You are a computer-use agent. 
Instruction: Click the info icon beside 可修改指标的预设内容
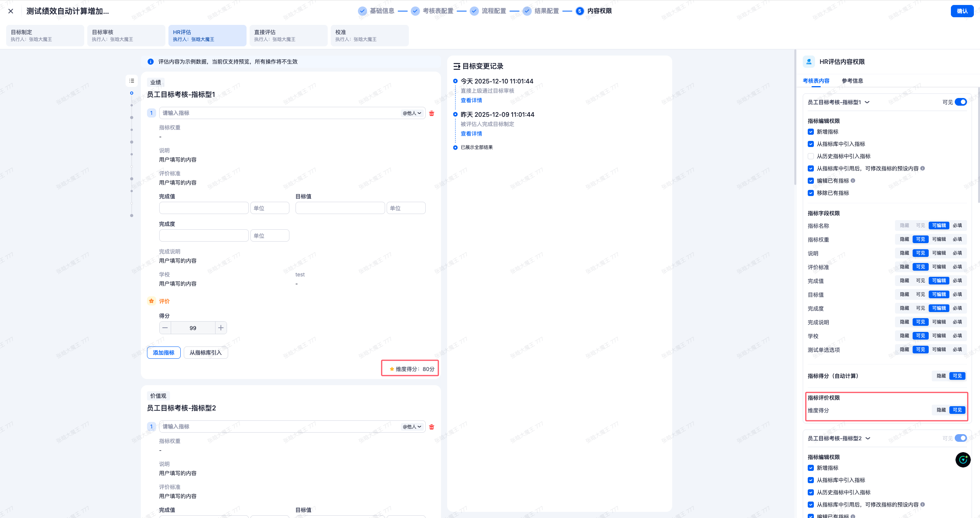923,168
